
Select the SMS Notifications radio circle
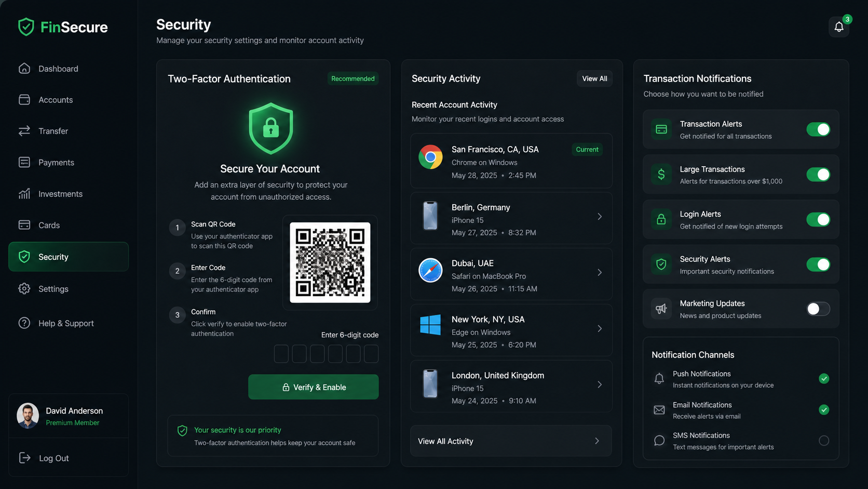click(x=824, y=441)
